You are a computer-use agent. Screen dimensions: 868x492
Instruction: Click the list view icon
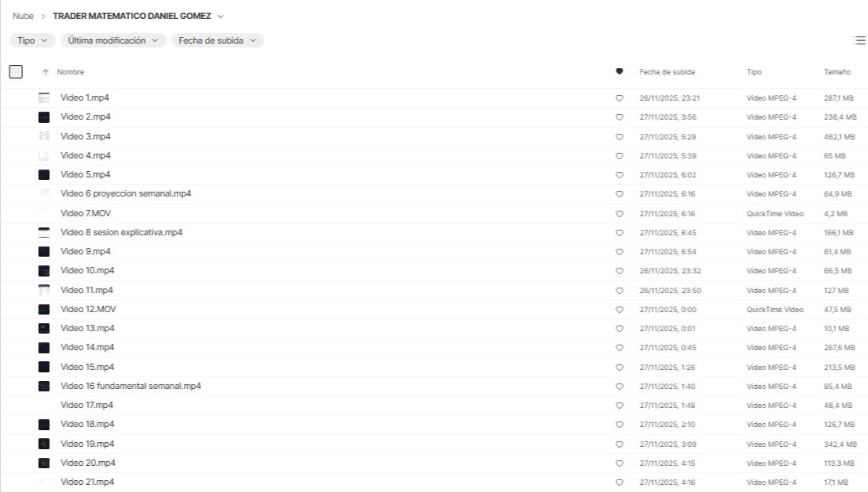859,40
